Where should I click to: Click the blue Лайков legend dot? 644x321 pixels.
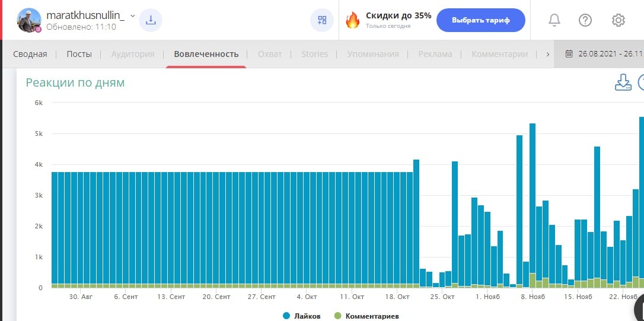click(286, 316)
